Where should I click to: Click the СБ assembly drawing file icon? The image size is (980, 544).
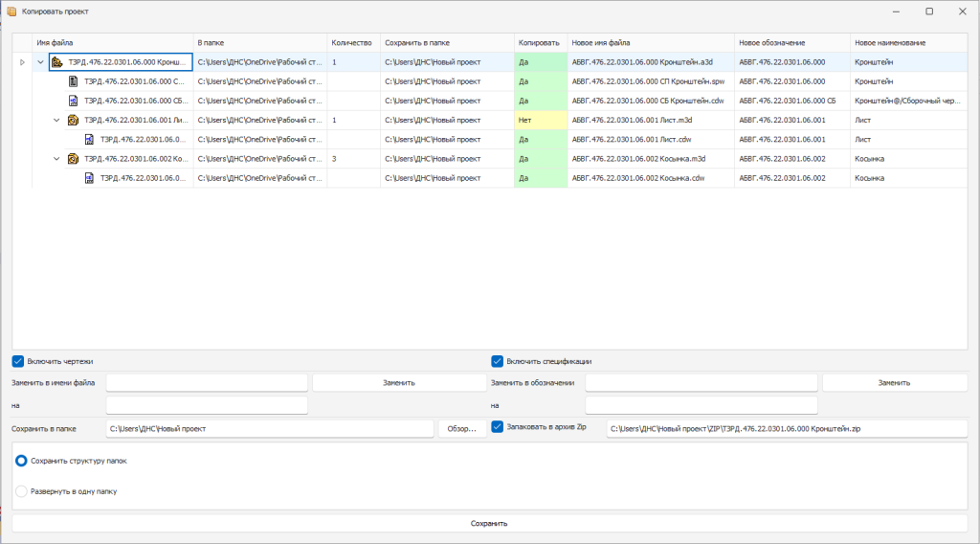(x=74, y=101)
